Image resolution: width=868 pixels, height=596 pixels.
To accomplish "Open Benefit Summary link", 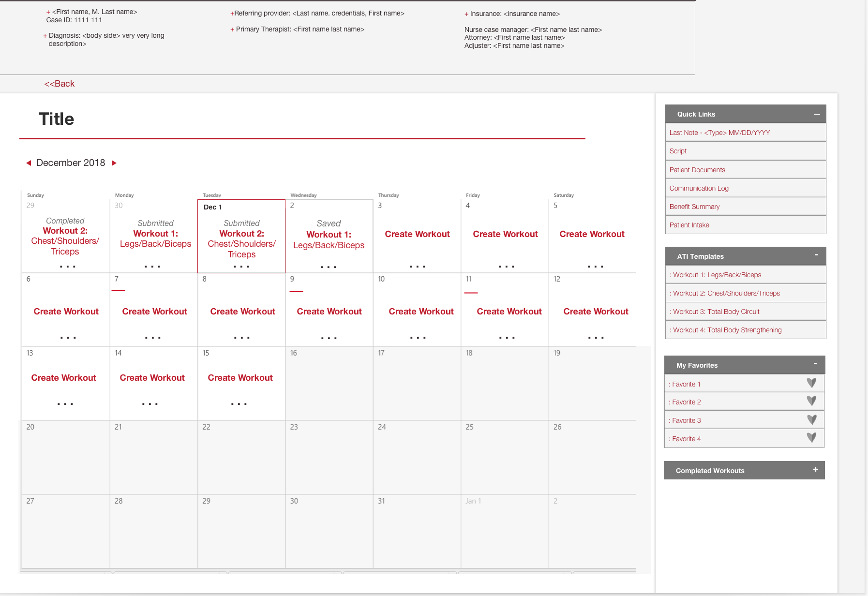I will click(746, 207).
